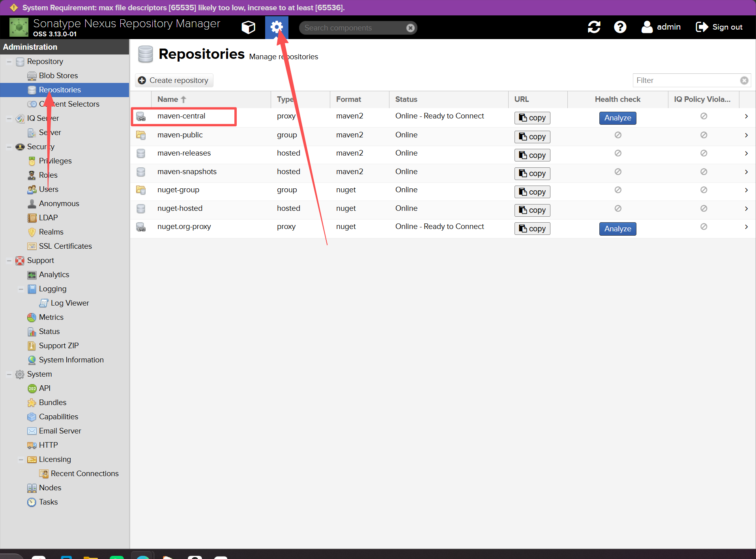756x559 pixels.
Task: Open Status icon under Support
Action: coord(32,332)
